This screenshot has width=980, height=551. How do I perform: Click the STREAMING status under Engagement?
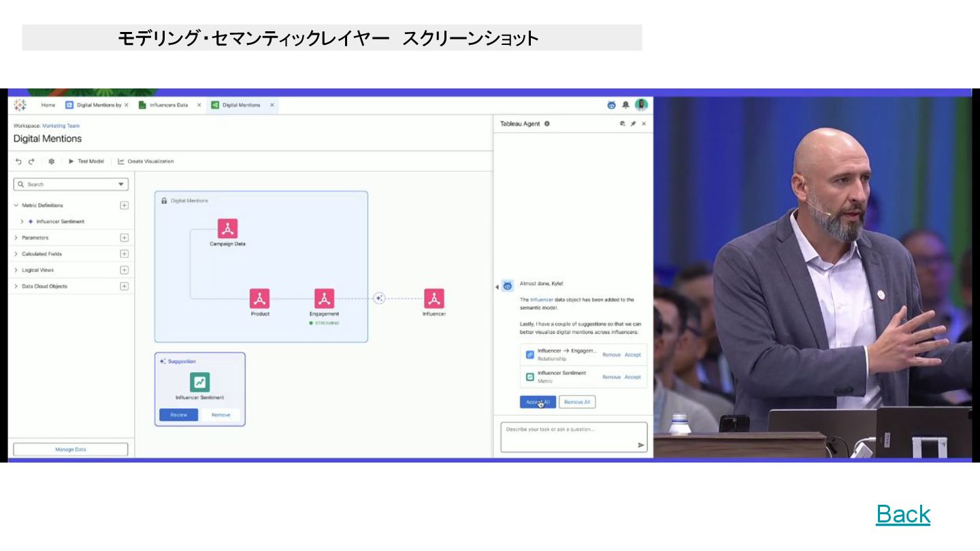pyautogui.click(x=324, y=323)
